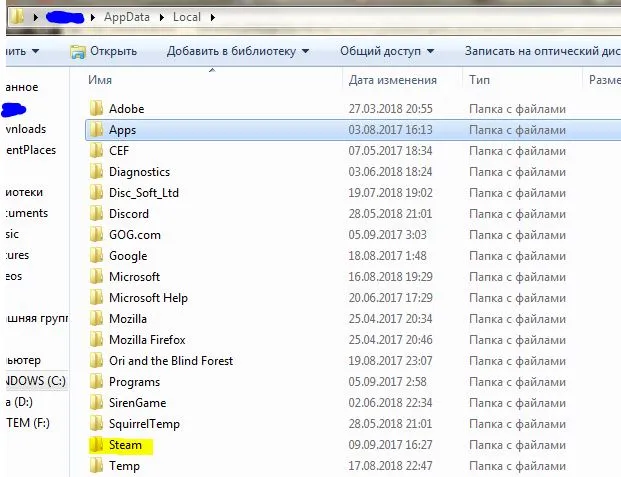This screenshot has height=477, width=621.
Task: Select Библиотеки in navigation pane
Action: pyautogui.click(x=24, y=192)
